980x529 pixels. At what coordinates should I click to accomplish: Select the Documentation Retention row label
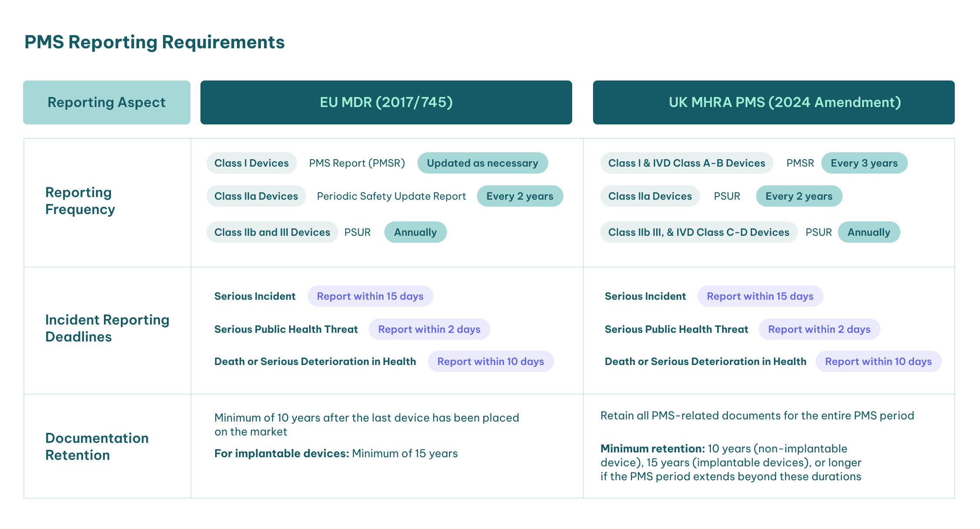[x=97, y=446]
